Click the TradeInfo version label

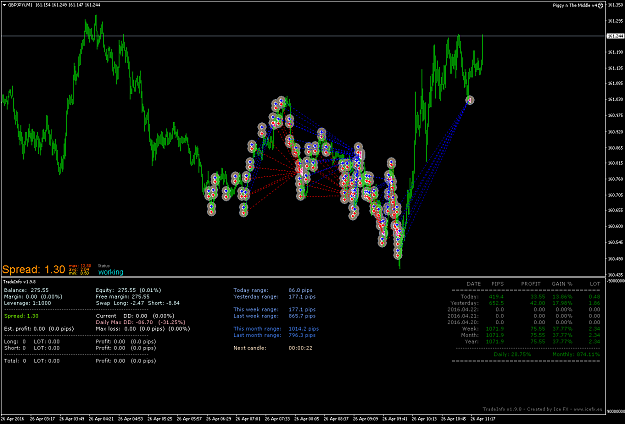pyautogui.click(x=14, y=282)
